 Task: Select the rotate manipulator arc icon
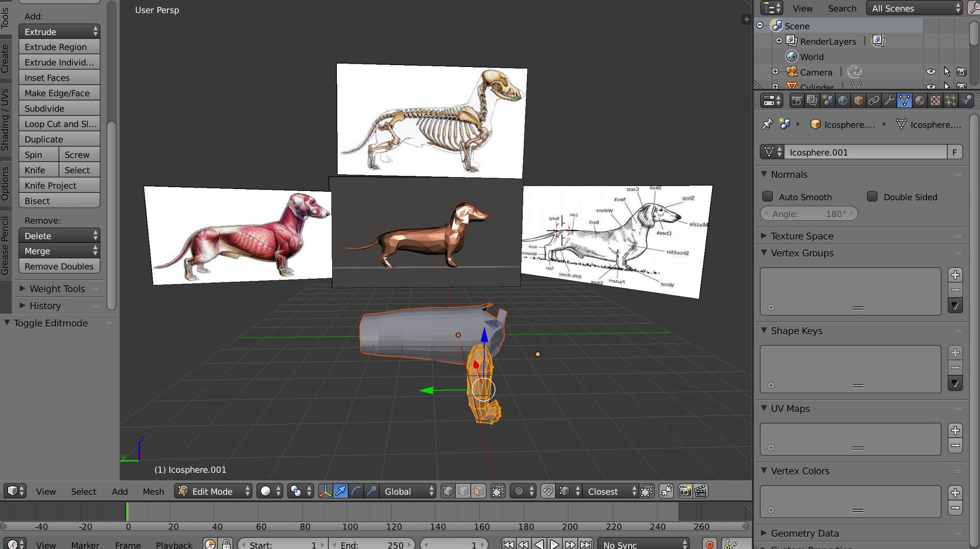pyautogui.click(x=356, y=491)
